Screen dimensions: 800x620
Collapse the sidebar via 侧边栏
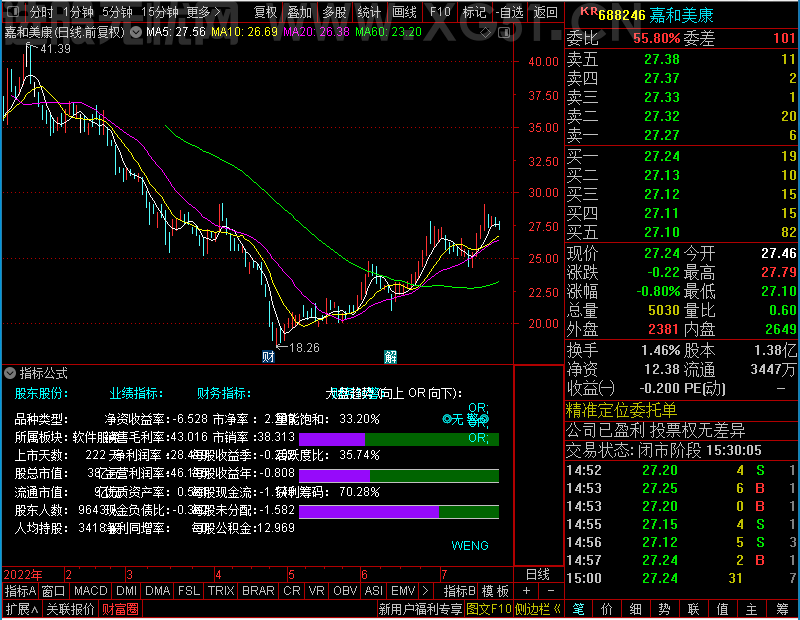click(x=538, y=609)
